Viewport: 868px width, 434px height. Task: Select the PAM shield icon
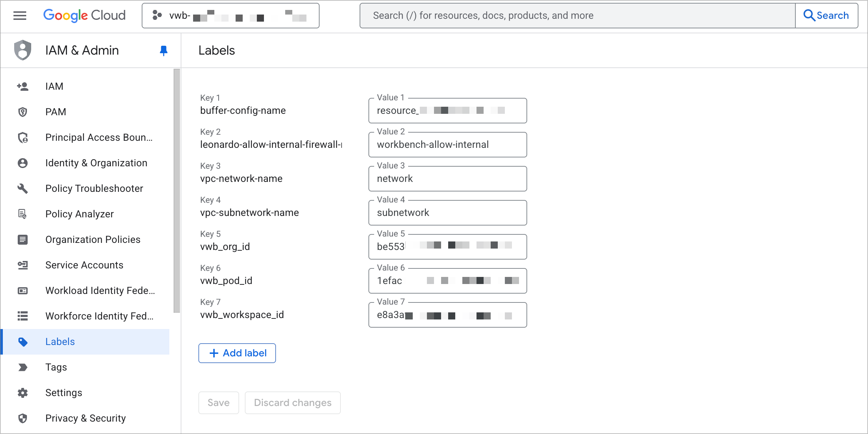[23, 112]
